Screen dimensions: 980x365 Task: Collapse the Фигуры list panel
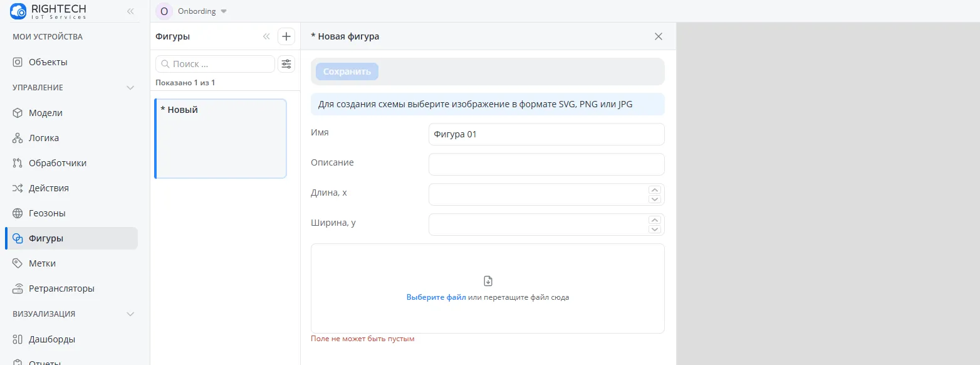pos(266,36)
